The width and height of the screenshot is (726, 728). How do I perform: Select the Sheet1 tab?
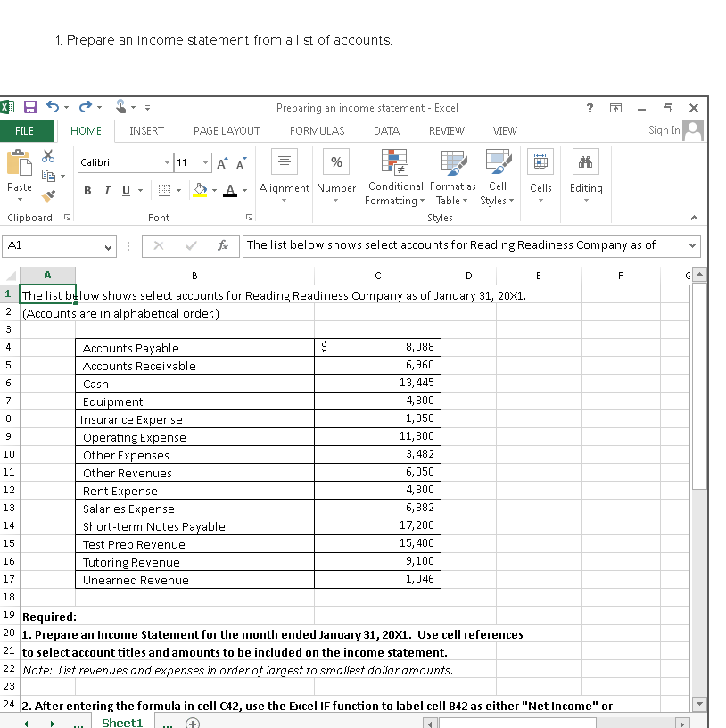pyautogui.click(x=122, y=722)
